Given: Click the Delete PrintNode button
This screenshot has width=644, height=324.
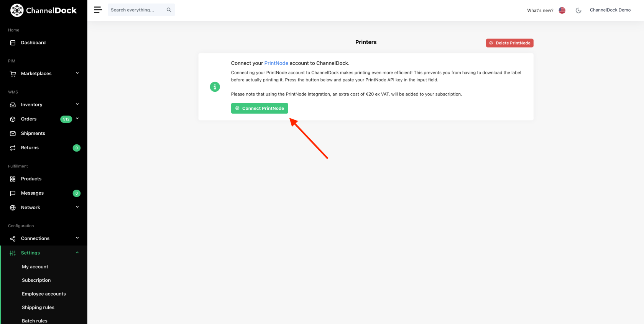Looking at the screenshot, I should [x=510, y=43].
